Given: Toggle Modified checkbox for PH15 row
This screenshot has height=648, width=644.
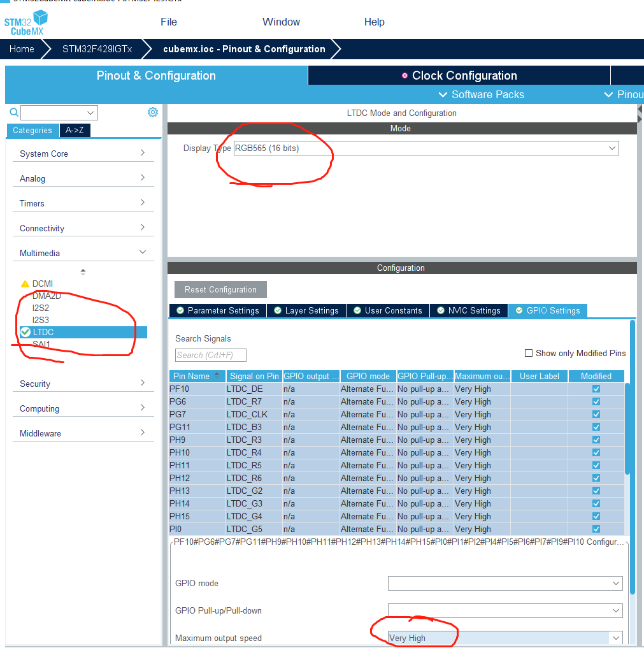Looking at the screenshot, I should point(596,516).
